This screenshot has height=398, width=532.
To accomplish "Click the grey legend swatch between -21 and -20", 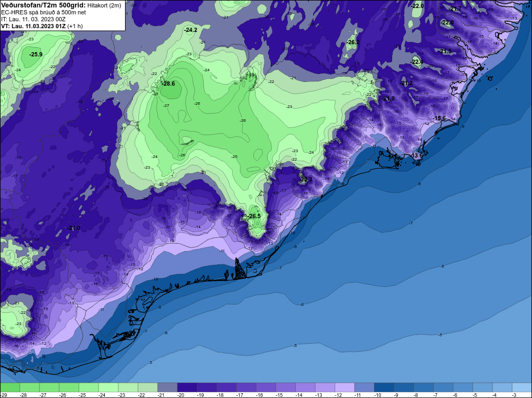I will click(168, 387).
